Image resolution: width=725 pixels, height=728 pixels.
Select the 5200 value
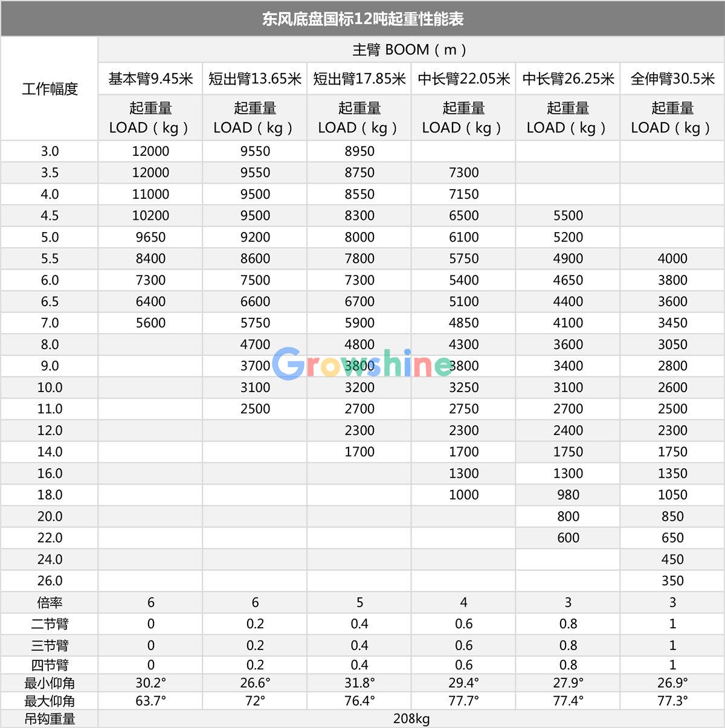(x=569, y=237)
